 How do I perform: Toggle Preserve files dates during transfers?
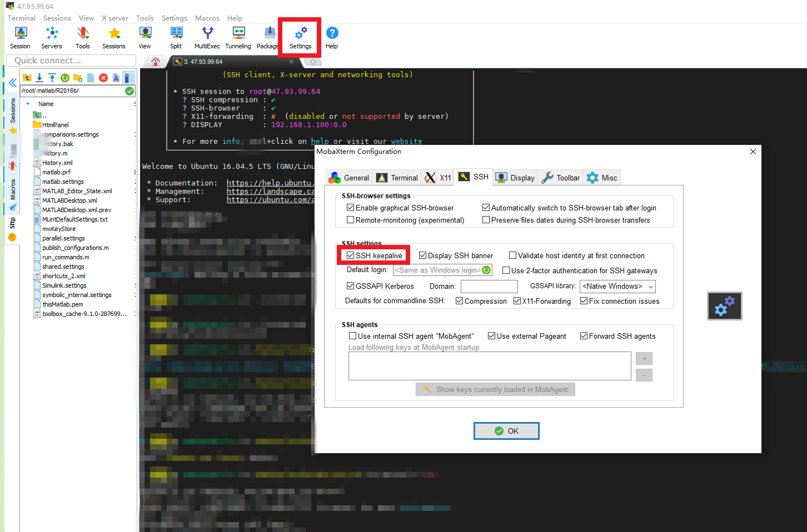486,220
